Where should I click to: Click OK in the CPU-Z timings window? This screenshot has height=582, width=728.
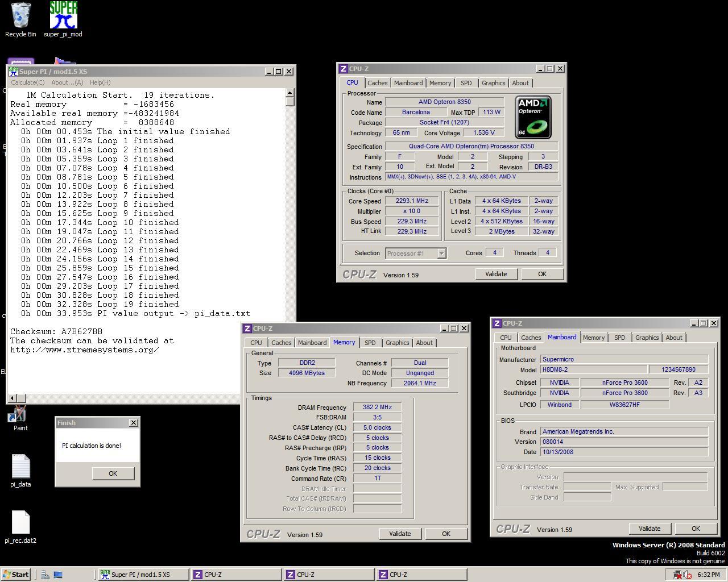click(x=446, y=534)
